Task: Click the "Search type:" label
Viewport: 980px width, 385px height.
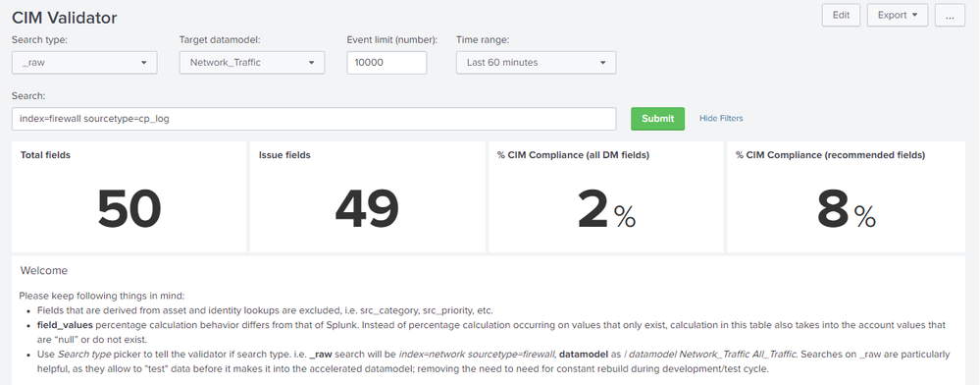Action: point(39,39)
